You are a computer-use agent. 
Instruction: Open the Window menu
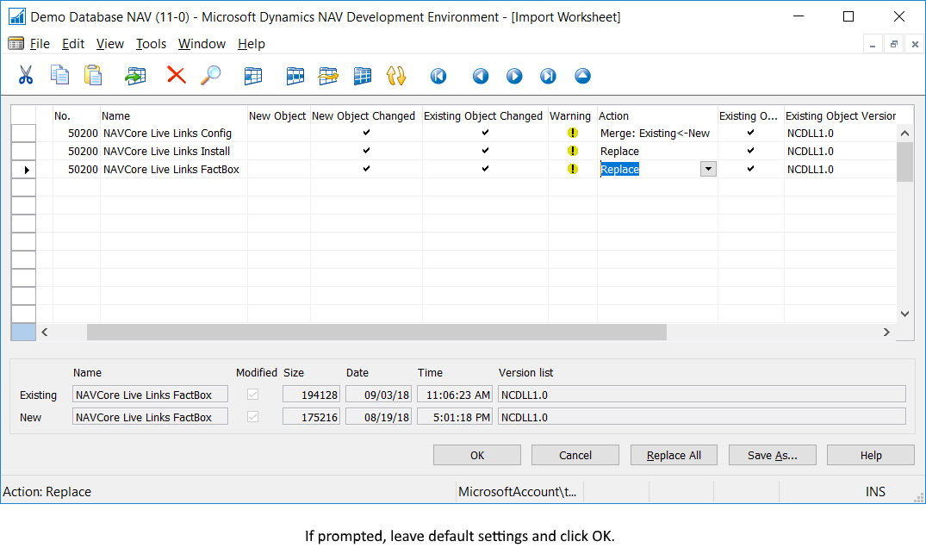pos(202,44)
